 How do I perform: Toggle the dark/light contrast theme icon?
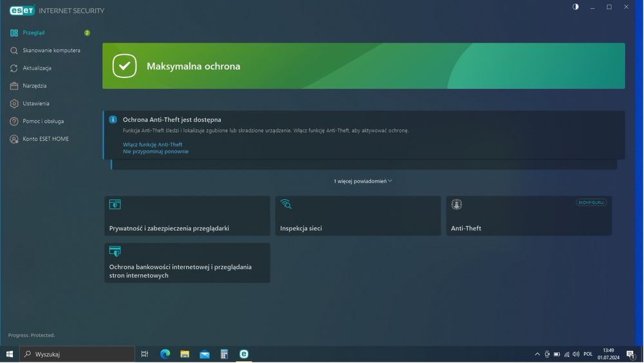coord(575,6)
